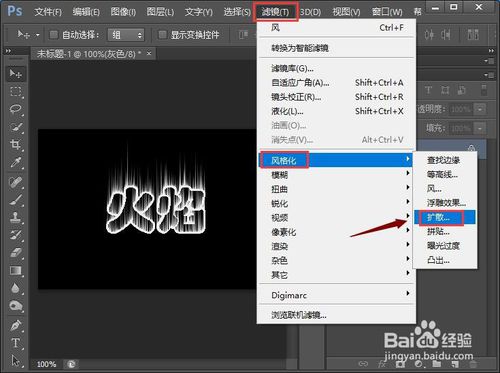Select the Crop tool

tap(15, 145)
